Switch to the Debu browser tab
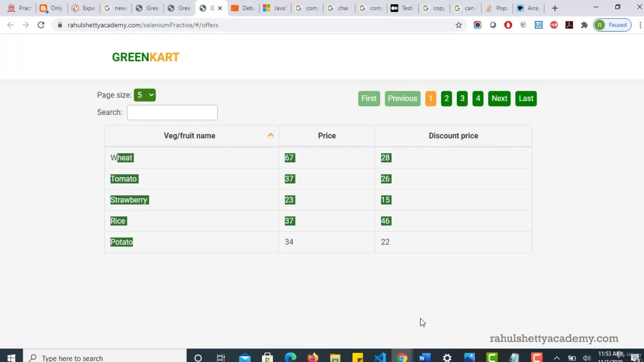The height and width of the screenshot is (362, 644). (244, 8)
